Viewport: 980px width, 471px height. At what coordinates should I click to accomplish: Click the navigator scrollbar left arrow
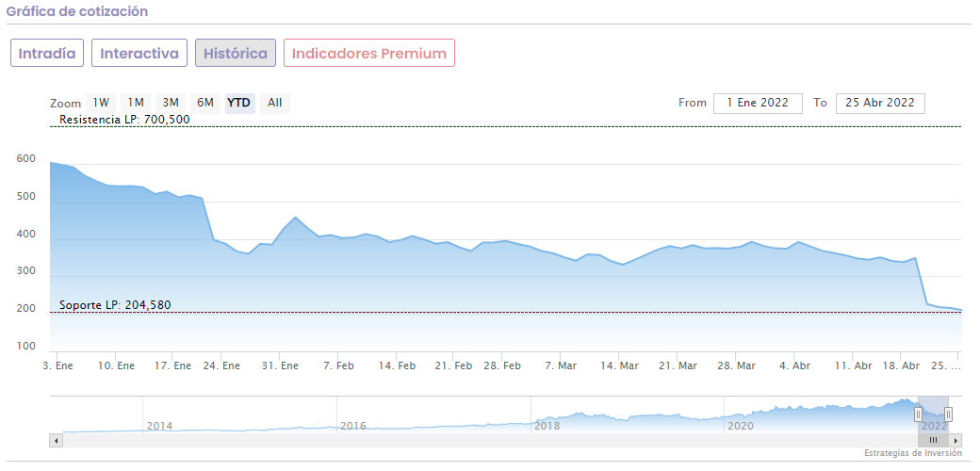[x=57, y=440]
